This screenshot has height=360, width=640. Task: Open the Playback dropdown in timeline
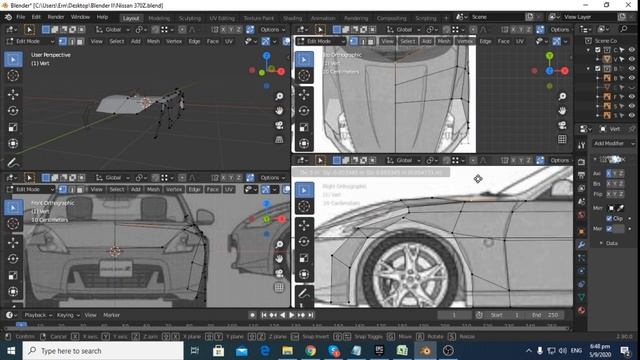[38, 315]
